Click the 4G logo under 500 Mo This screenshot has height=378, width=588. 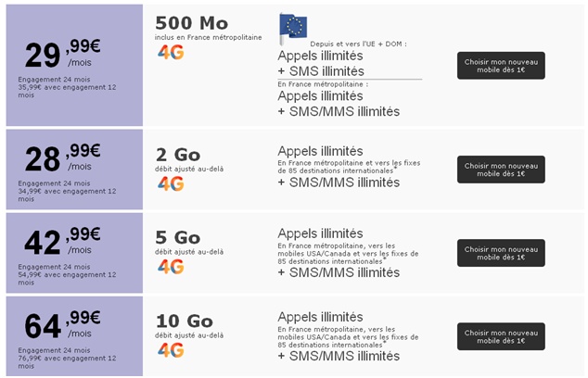[x=171, y=52]
